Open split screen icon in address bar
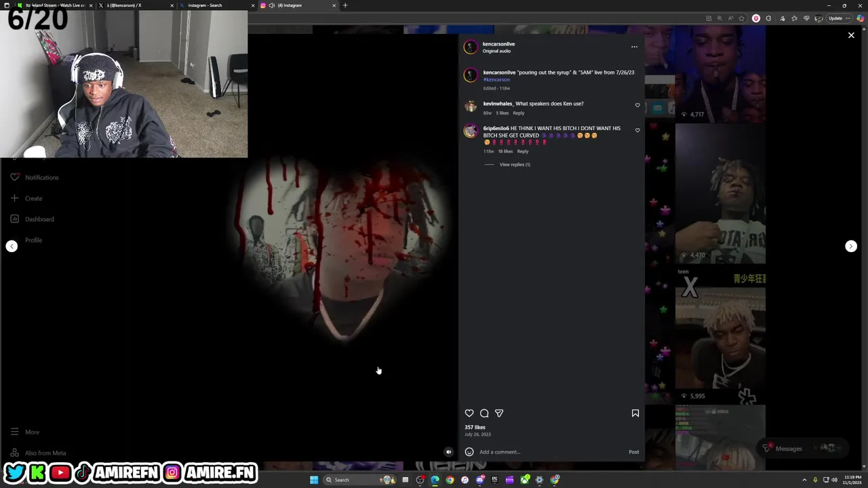The width and height of the screenshot is (868, 488). (x=709, y=18)
